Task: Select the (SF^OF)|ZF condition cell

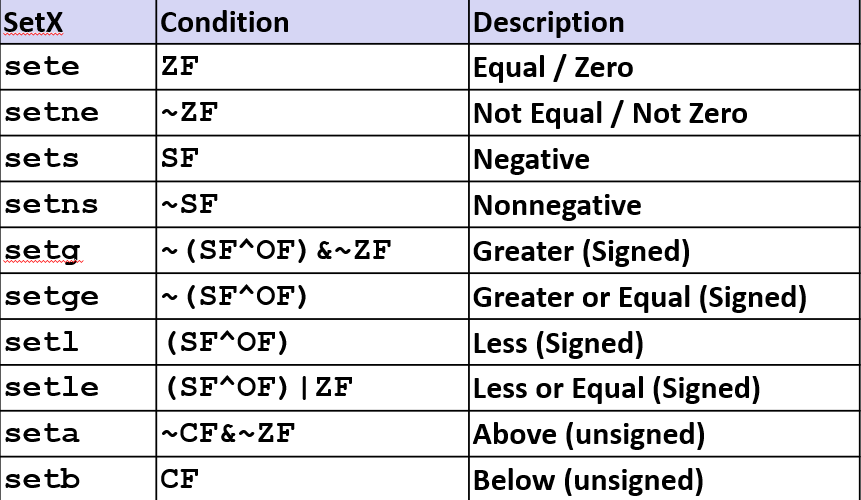Action: 257,388
